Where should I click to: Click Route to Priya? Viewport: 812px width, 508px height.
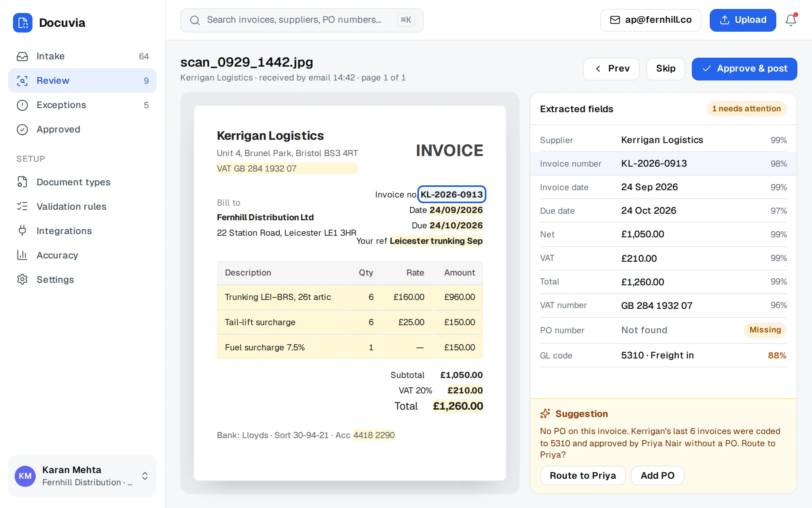(x=583, y=475)
